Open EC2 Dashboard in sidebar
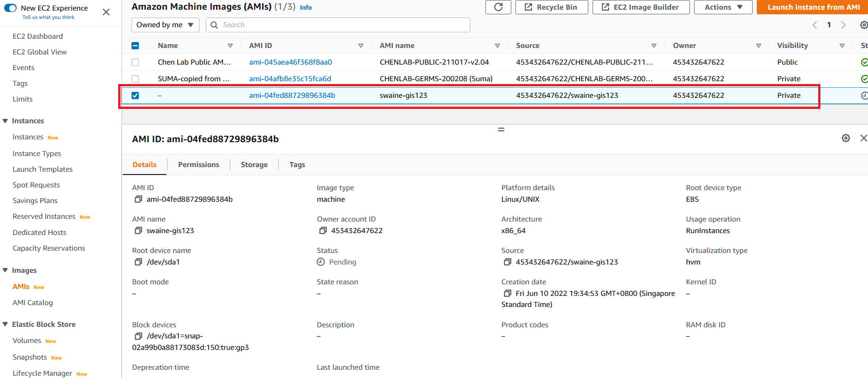 pyautogui.click(x=38, y=36)
